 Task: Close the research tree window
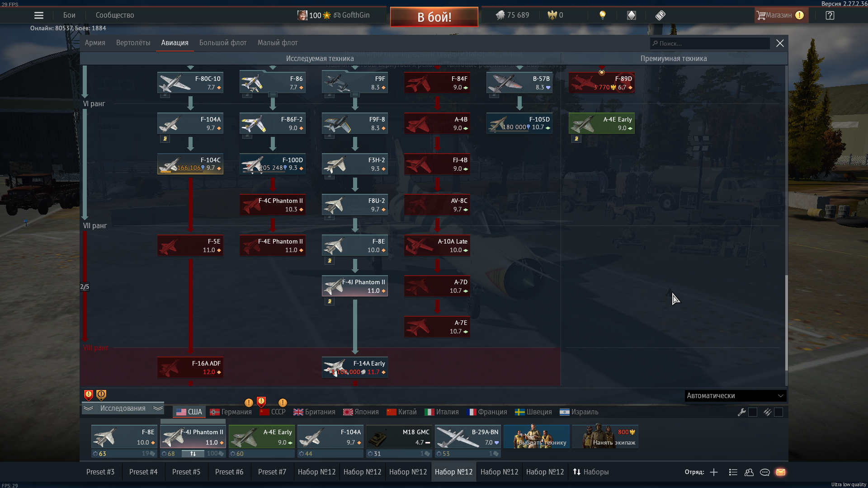(780, 43)
